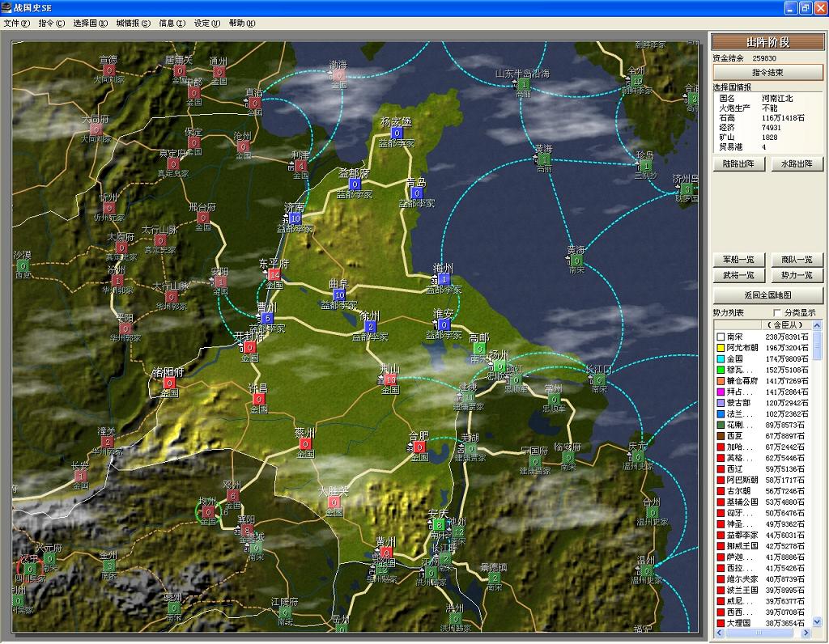
Task: Click the 曲阜 city marker on map
Action: 338,294
